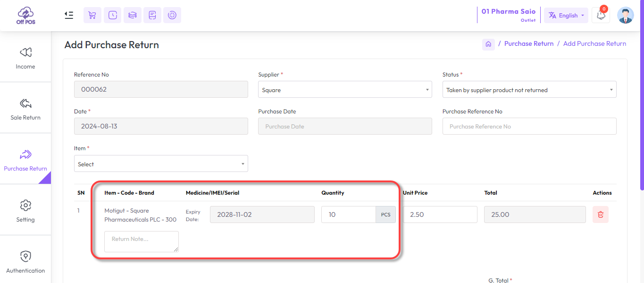Image resolution: width=644 pixels, height=283 pixels.
Task: Click the Return Note text area
Action: [x=142, y=241]
